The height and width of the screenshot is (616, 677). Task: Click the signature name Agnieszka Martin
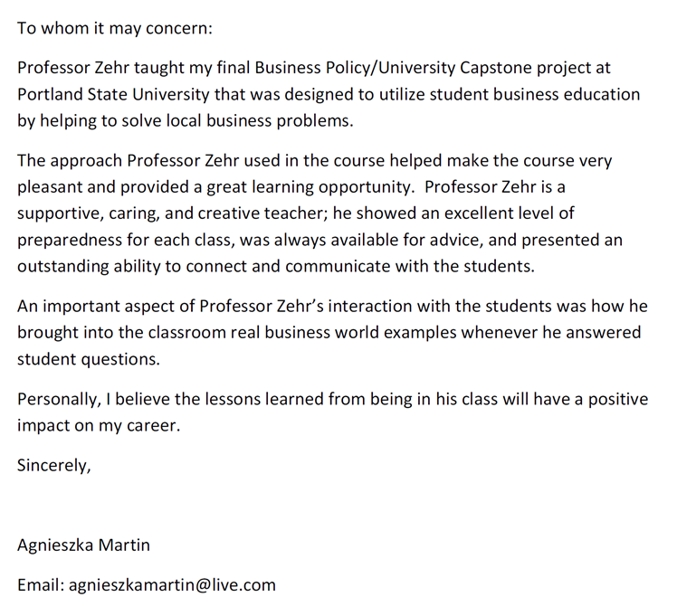[x=83, y=545]
